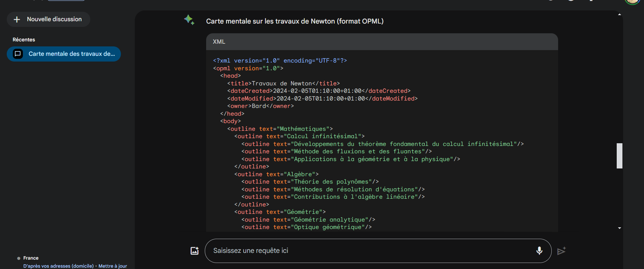Click the chat bubble icon in recent conversation

pyautogui.click(x=18, y=54)
